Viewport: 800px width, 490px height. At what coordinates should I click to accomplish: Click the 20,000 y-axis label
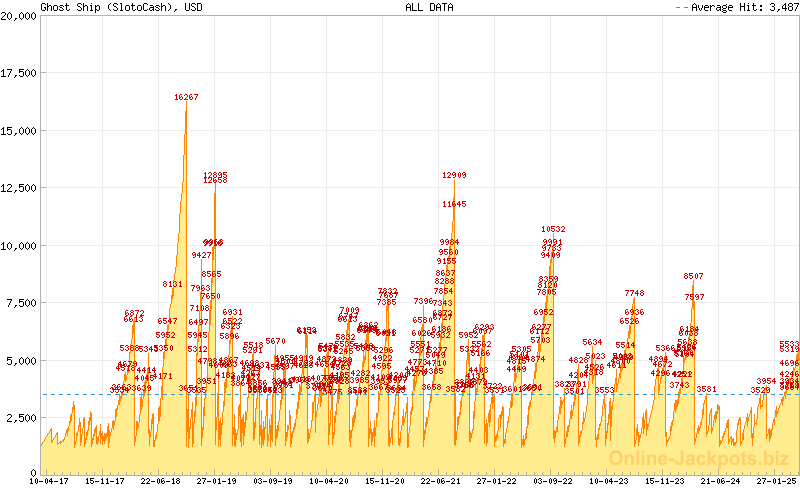20,17
